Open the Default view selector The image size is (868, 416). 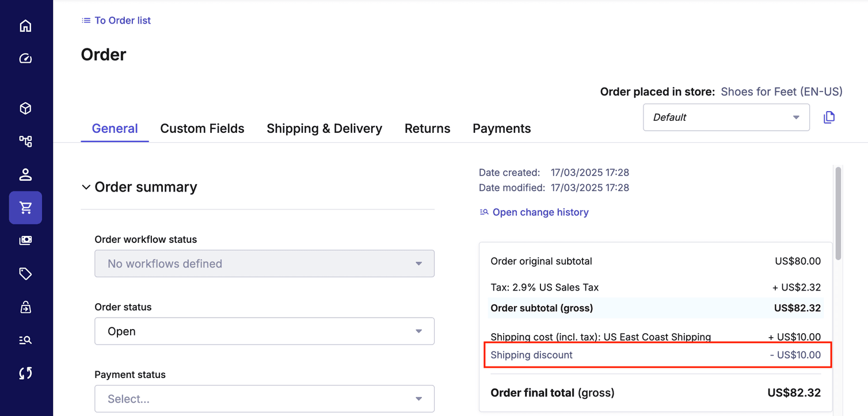coord(726,117)
